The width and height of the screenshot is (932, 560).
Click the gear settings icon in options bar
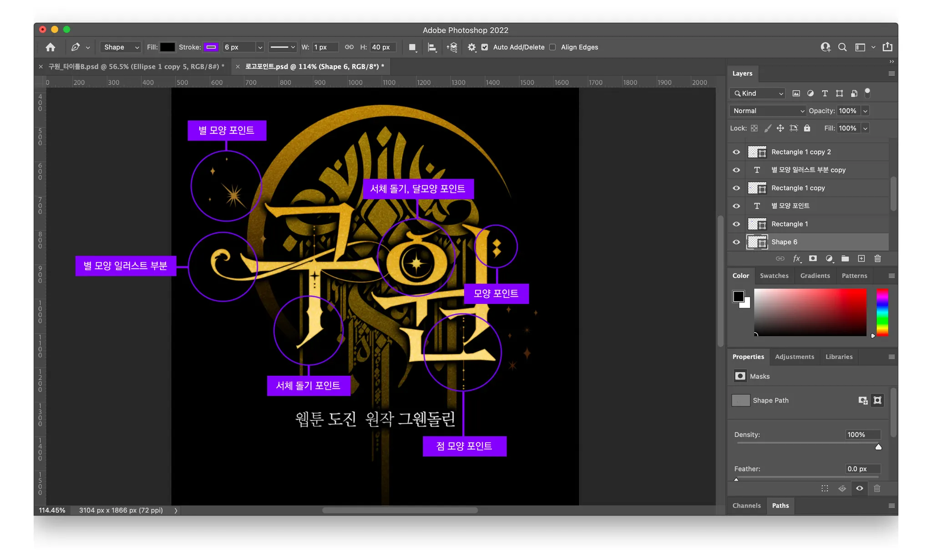pyautogui.click(x=471, y=47)
